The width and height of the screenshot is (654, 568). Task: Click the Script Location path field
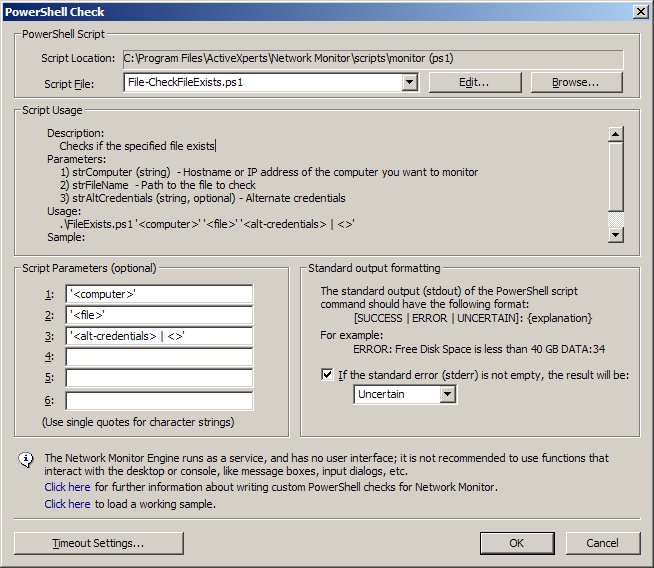click(373, 59)
